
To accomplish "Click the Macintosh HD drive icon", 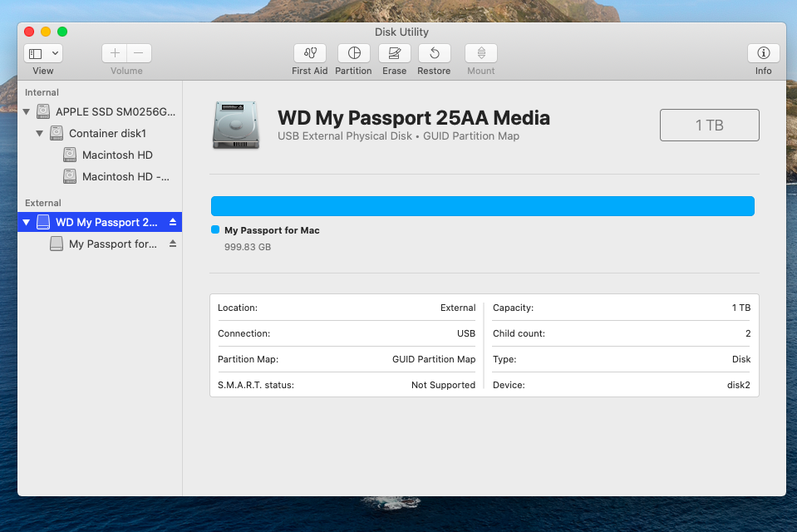I will click(70, 155).
